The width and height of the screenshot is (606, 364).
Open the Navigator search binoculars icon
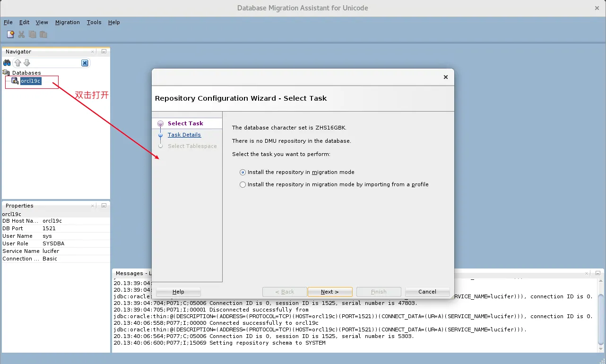coord(6,62)
